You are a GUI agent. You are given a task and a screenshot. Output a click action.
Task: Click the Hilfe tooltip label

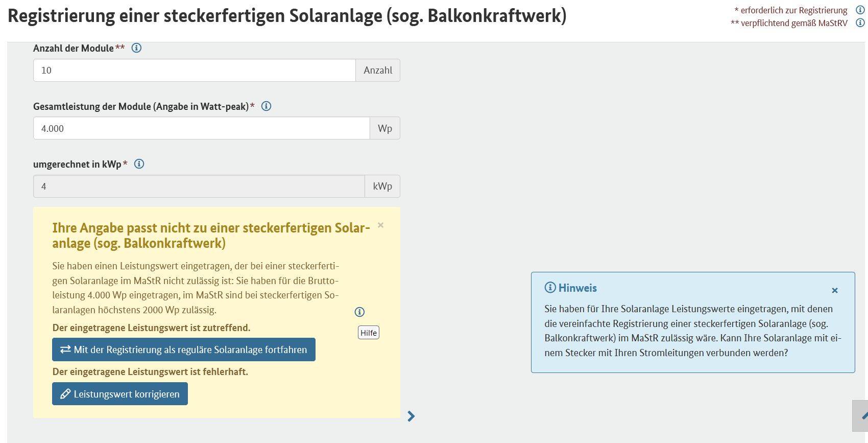[369, 333]
